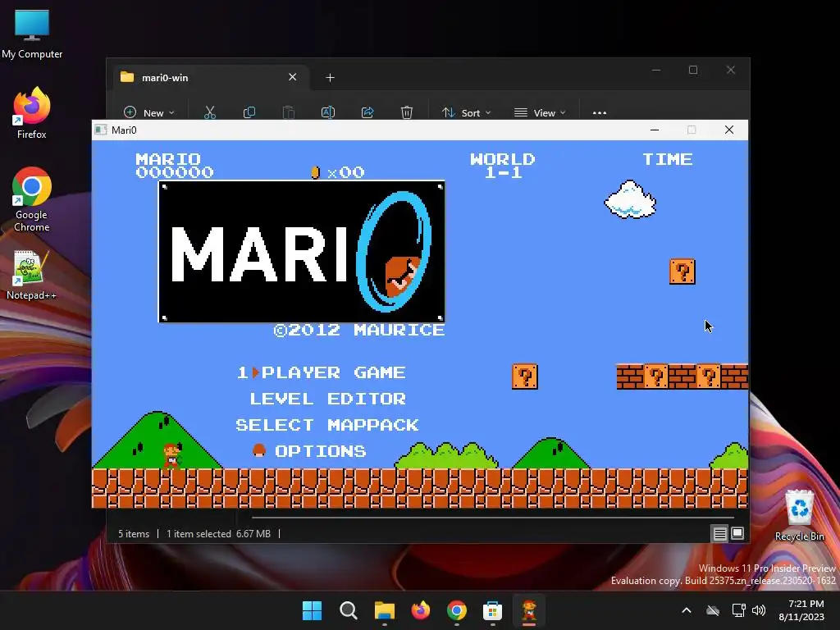The image size is (840, 630).
Task: Open Chrome from the taskbar
Action: [456, 610]
